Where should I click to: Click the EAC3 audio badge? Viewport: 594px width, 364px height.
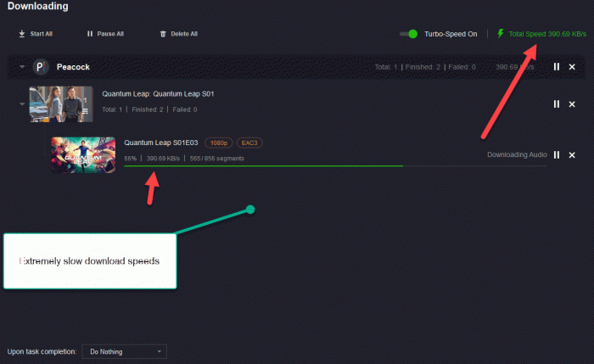pyautogui.click(x=249, y=143)
